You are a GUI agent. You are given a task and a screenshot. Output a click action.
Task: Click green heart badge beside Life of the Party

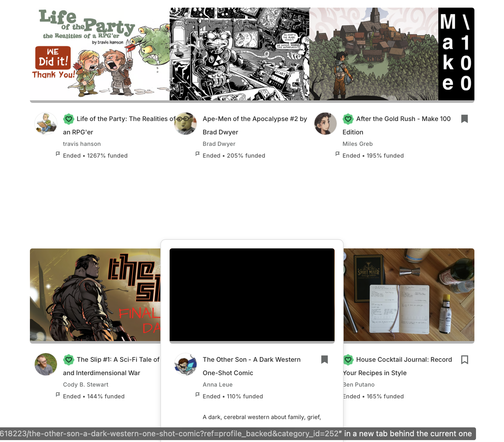69,119
